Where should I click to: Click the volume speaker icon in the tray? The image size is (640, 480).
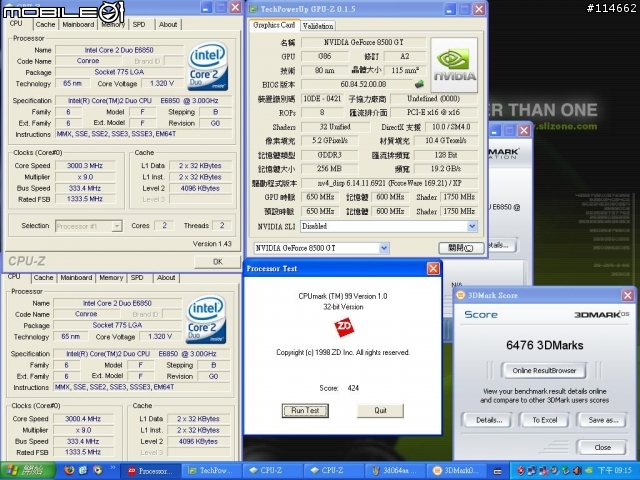point(578,471)
